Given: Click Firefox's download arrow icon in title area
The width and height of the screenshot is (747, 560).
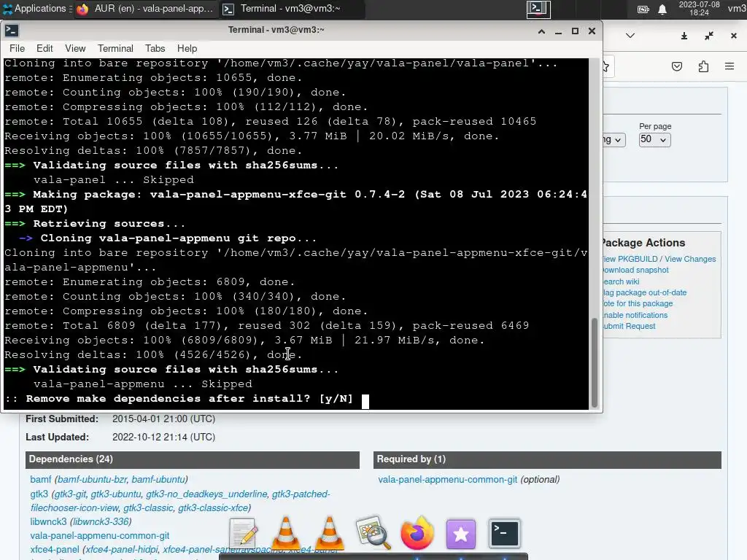Looking at the screenshot, I should [684, 36].
